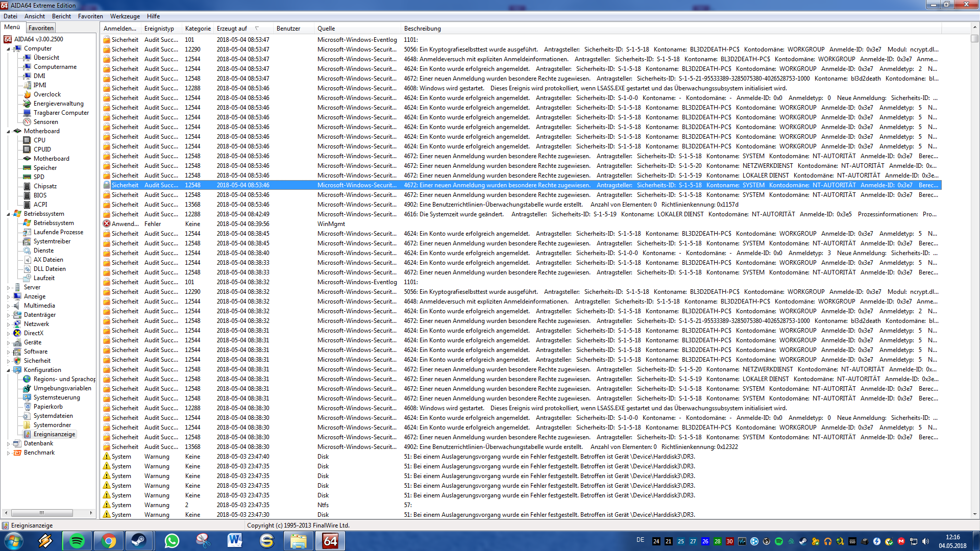The height and width of the screenshot is (551, 980).
Task: Click the event list vertical scrollbar down arrow
Action: (974, 514)
